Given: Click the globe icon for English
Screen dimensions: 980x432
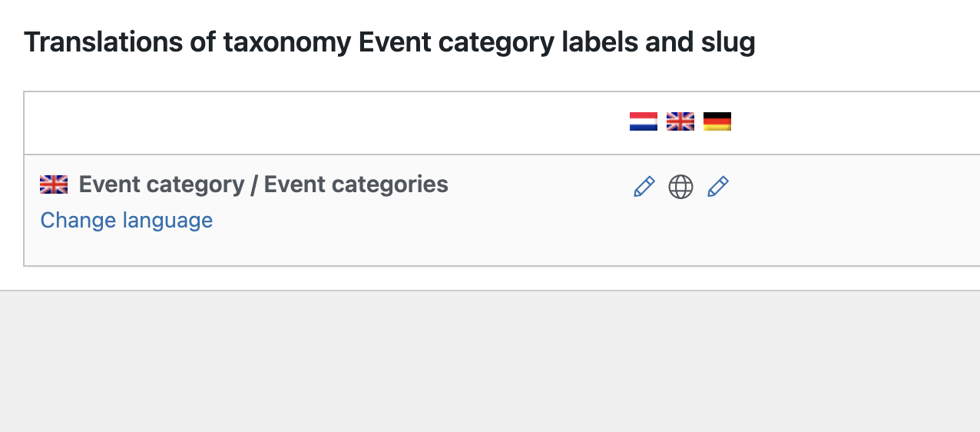Looking at the screenshot, I should tap(680, 187).
